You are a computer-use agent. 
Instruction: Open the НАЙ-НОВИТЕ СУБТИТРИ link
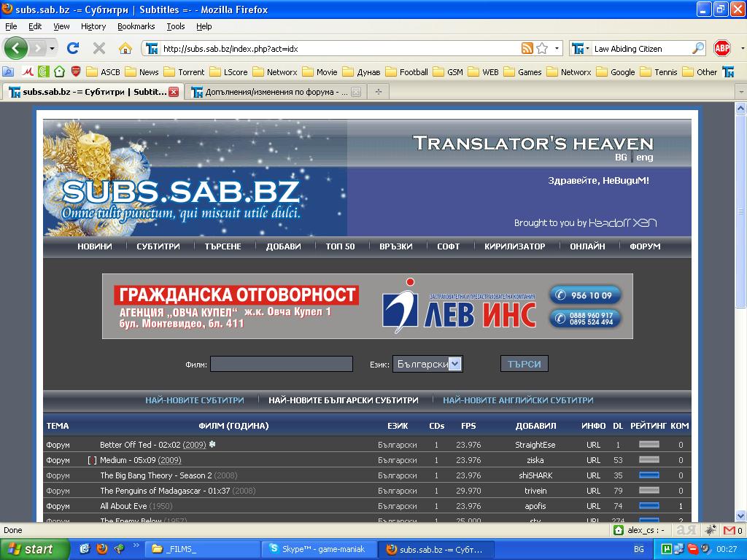[x=194, y=400]
